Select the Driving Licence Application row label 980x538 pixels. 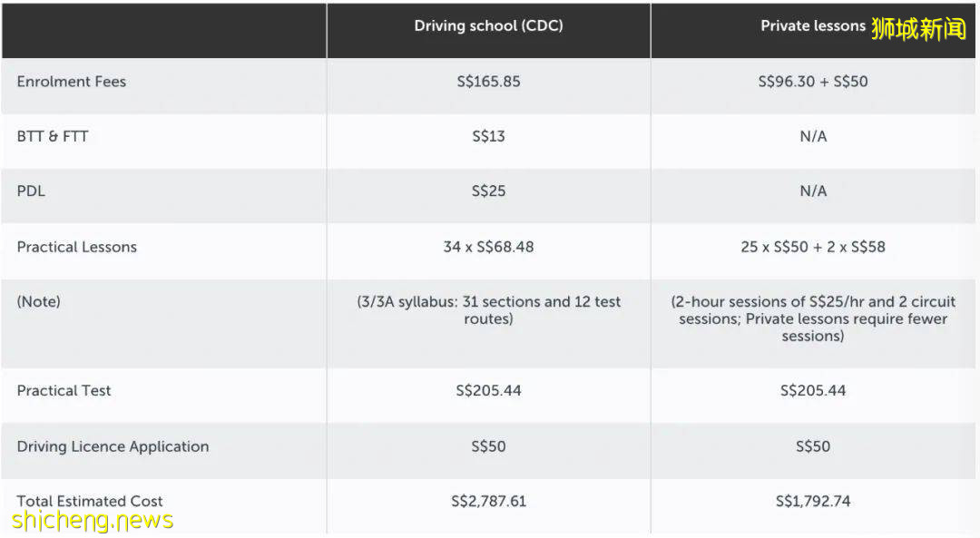point(113,446)
